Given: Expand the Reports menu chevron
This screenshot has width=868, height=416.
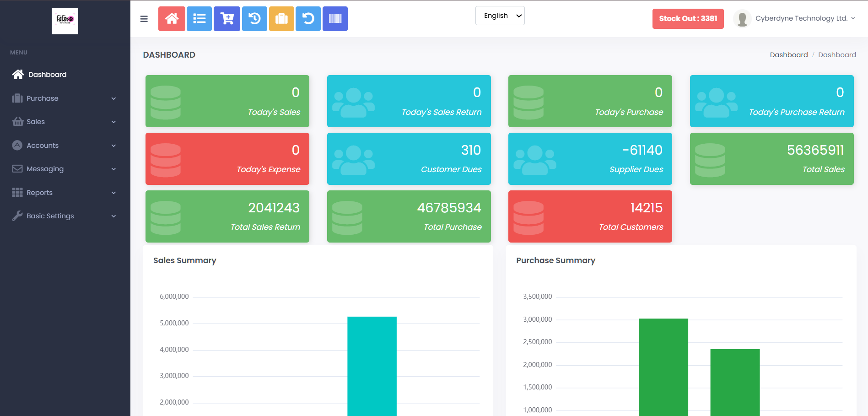Looking at the screenshot, I should point(113,193).
